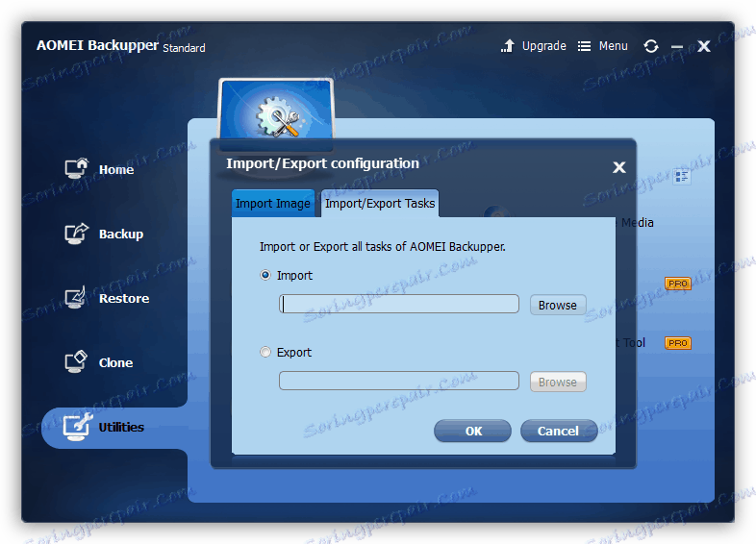Click the Upgrade link
Viewport: 756px width, 544px height.
click(x=543, y=46)
